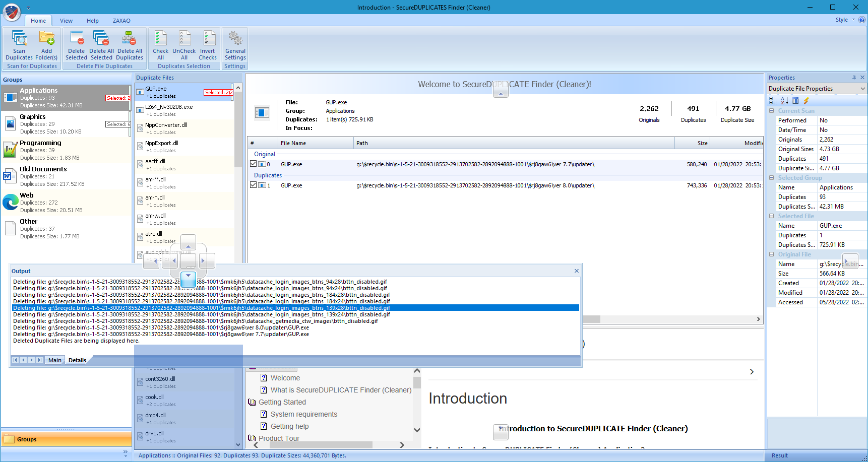Select the Other group icon
The width and height of the screenshot is (868, 462).
(x=11, y=228)
